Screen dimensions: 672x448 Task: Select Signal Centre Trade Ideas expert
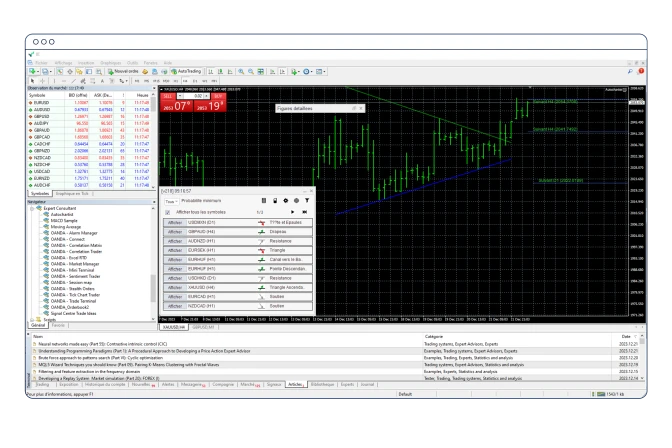73,313
